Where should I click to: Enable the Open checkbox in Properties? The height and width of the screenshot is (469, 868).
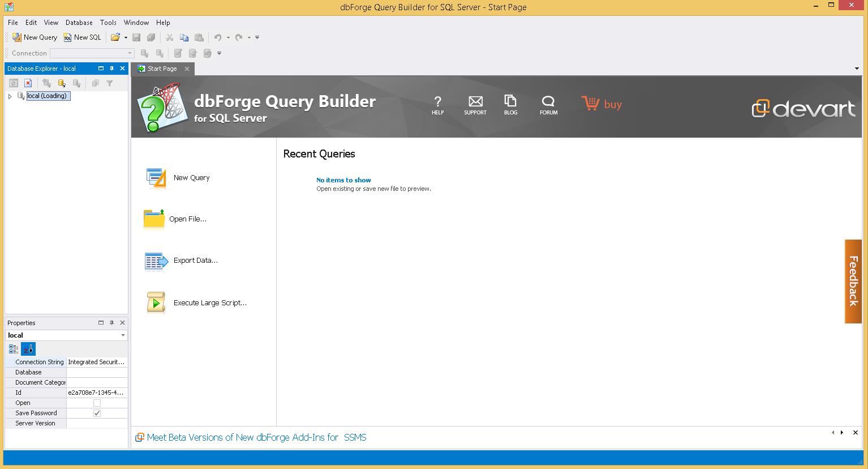97,403
